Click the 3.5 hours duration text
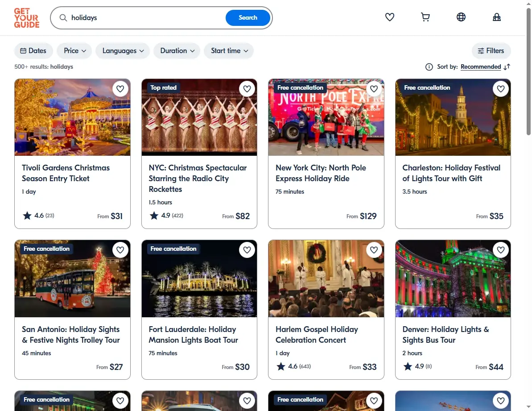532x411 pixels. coord(415,192)
